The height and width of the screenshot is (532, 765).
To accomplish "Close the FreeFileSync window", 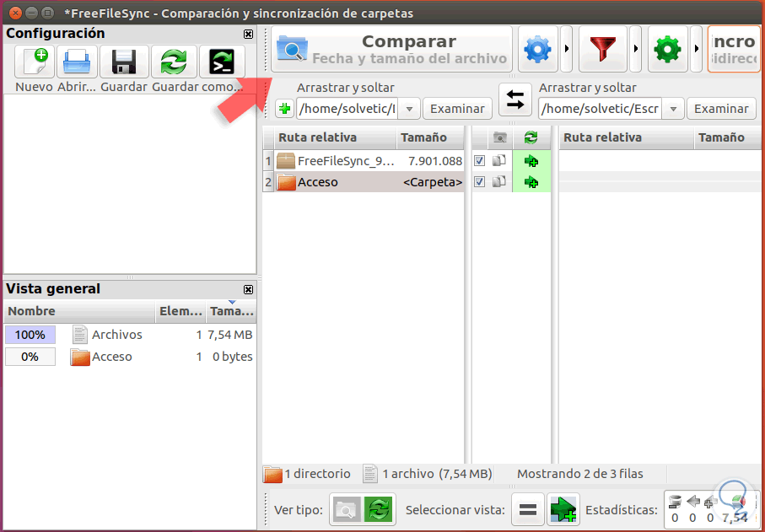I will coord(16,13).
